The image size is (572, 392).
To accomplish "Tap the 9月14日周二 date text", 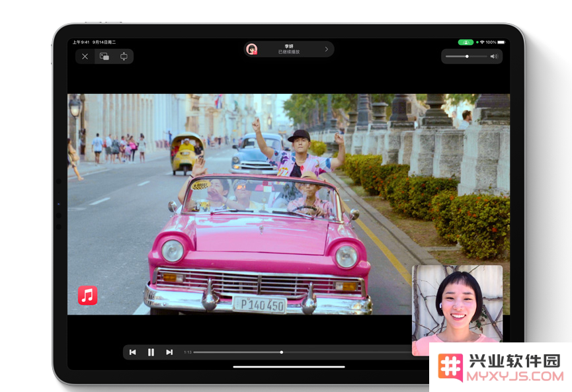I will (x=104, y=42).
